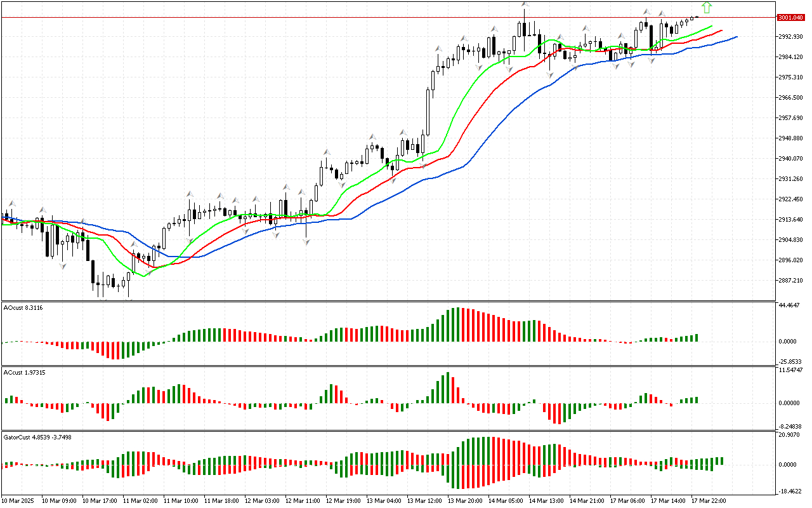The width and height of the screenshot is (812, 508).
Task: Click the 14 Mar 05:00 time label
Action: click(x=505, y=501)
